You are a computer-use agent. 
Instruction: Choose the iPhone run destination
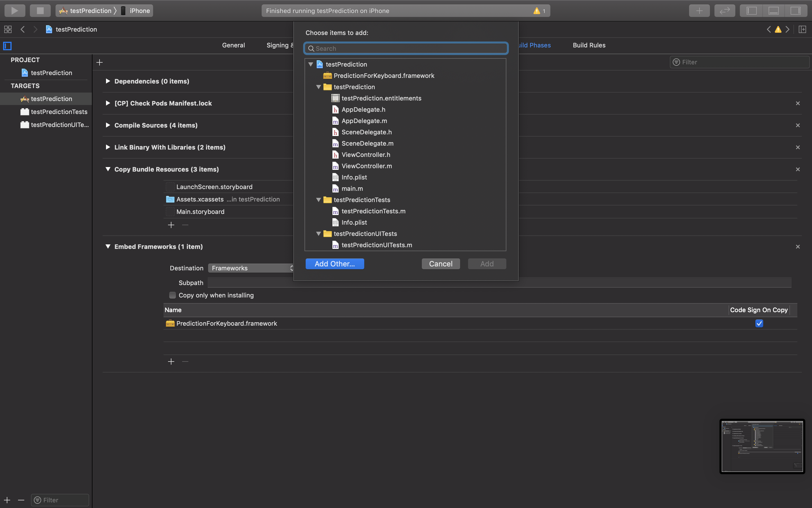pos(136,11)
